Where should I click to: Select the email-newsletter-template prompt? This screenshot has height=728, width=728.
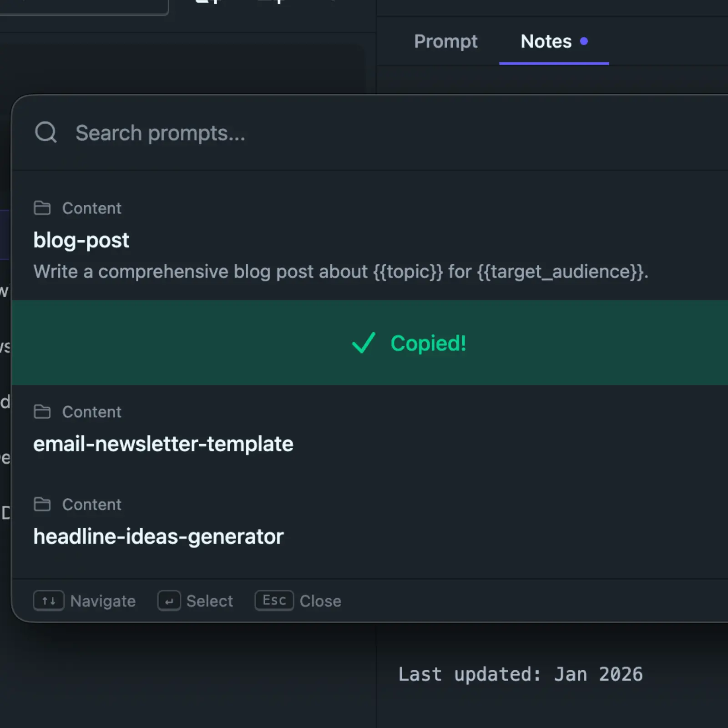[x=163, y=444]
